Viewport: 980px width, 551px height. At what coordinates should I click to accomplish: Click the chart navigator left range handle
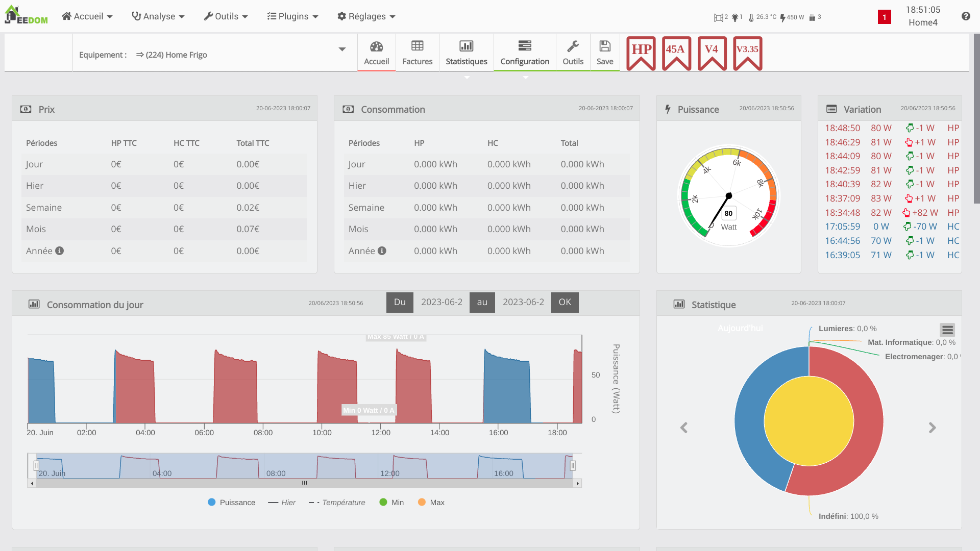pos(36,465)
